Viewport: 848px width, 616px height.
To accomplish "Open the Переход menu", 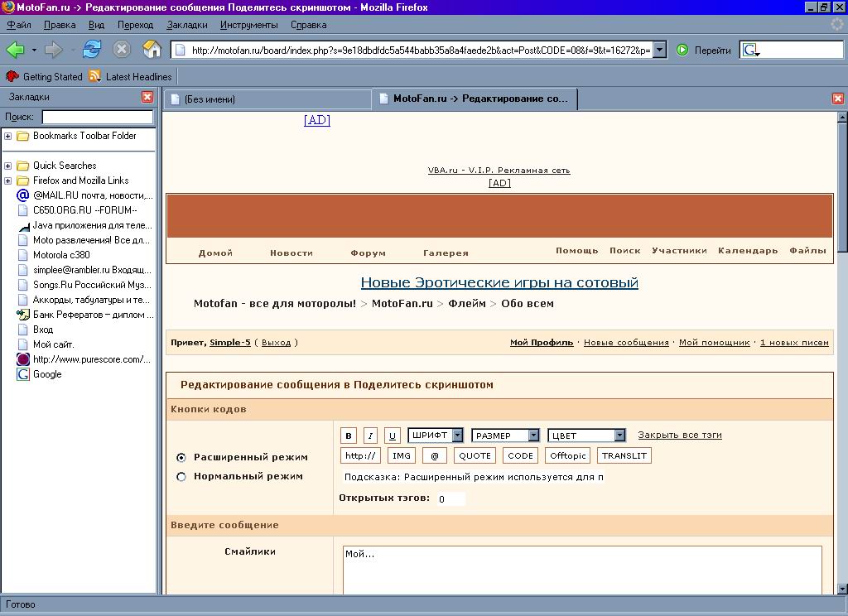I will point(135,25).
